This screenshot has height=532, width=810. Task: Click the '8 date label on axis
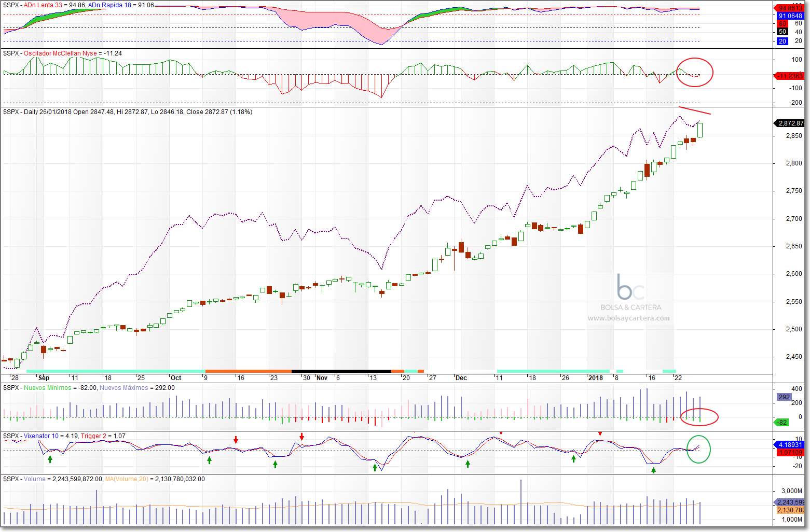click(616, 378)
